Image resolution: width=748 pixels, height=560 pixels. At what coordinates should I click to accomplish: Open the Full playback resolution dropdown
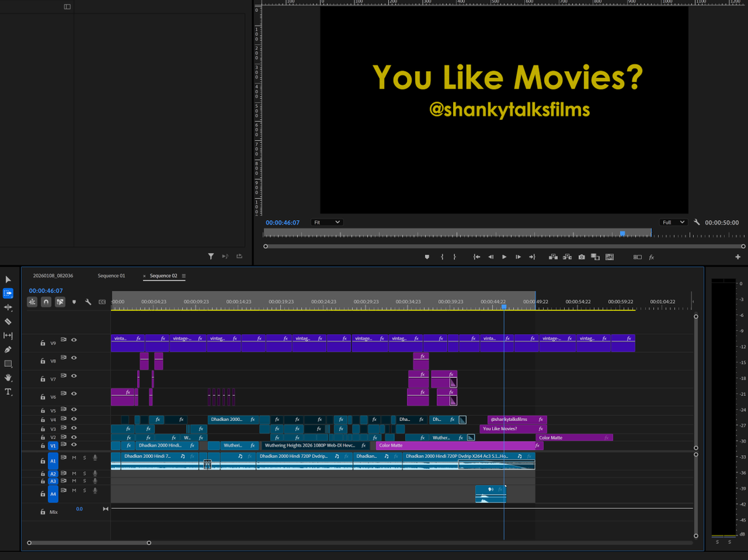(674, 222)
